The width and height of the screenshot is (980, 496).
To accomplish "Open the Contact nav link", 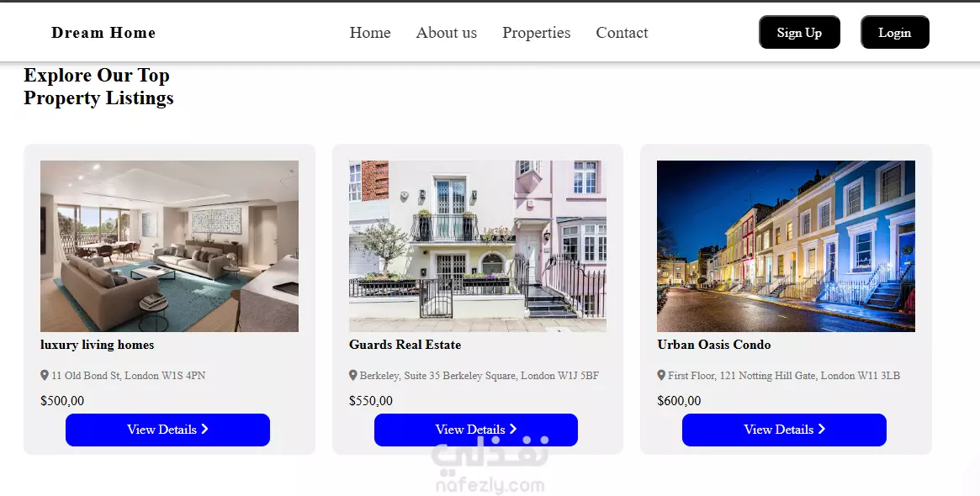I will click(622, 33).
